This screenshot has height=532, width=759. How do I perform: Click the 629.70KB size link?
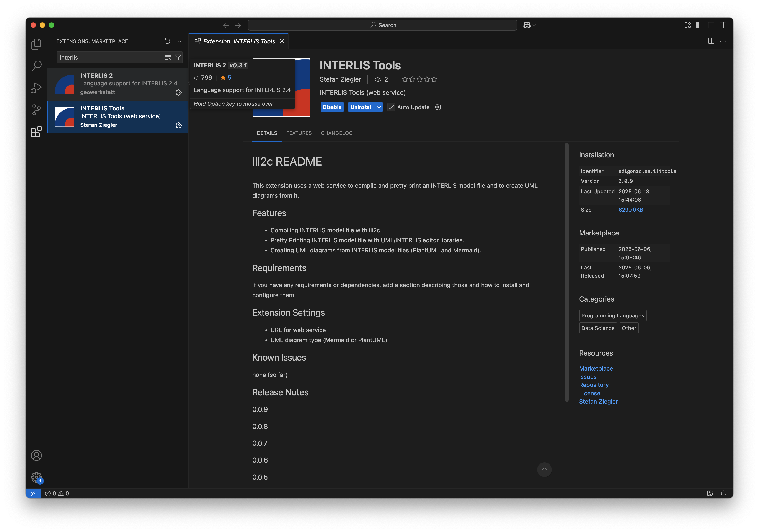pyautogui.click(x=630, y=210)
